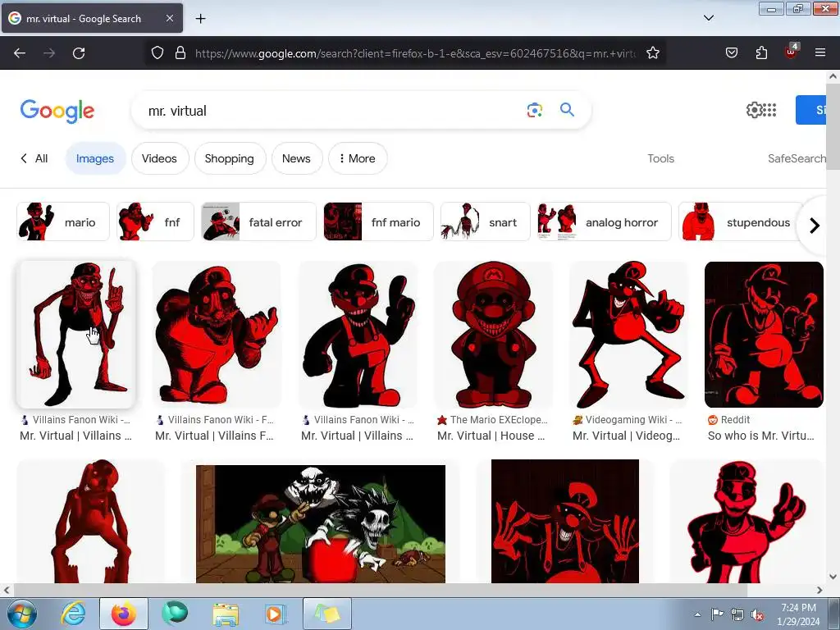Open 'So who is Mr. Virtu...' Reddit link

coord(760,436)
